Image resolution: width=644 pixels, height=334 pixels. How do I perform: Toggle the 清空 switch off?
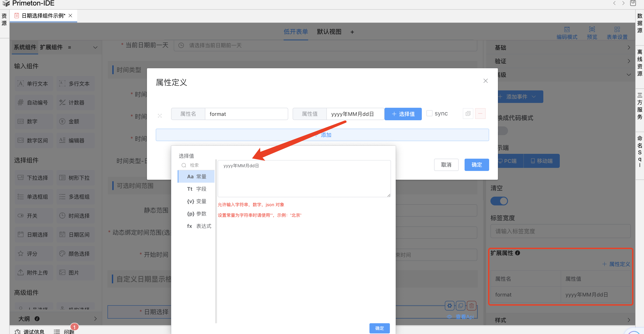pyautogui.click(x=499, y=201)
